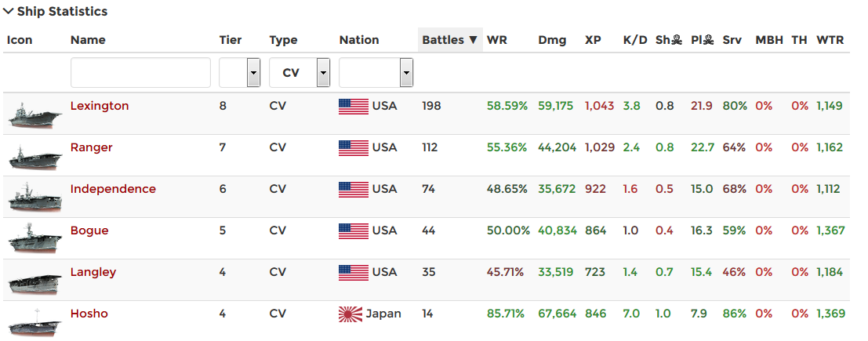Viewport: 868px width, 341px height.
Task: Sort table by WR column header
Action: click(x=496, y=40)
